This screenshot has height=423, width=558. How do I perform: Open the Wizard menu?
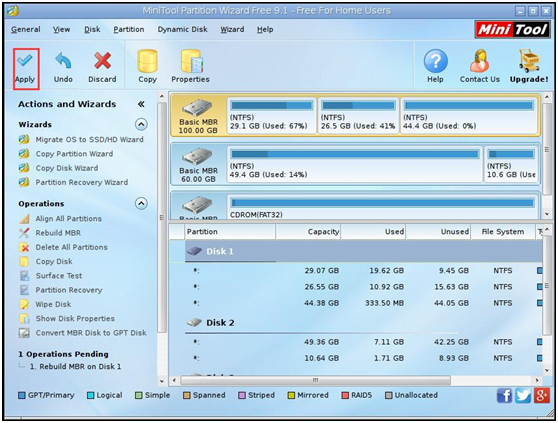232,30
